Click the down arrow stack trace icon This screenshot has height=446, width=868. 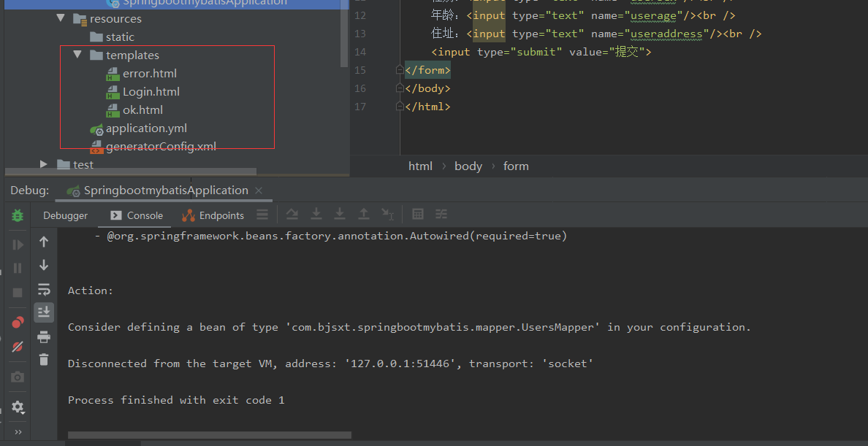(44, 266)
